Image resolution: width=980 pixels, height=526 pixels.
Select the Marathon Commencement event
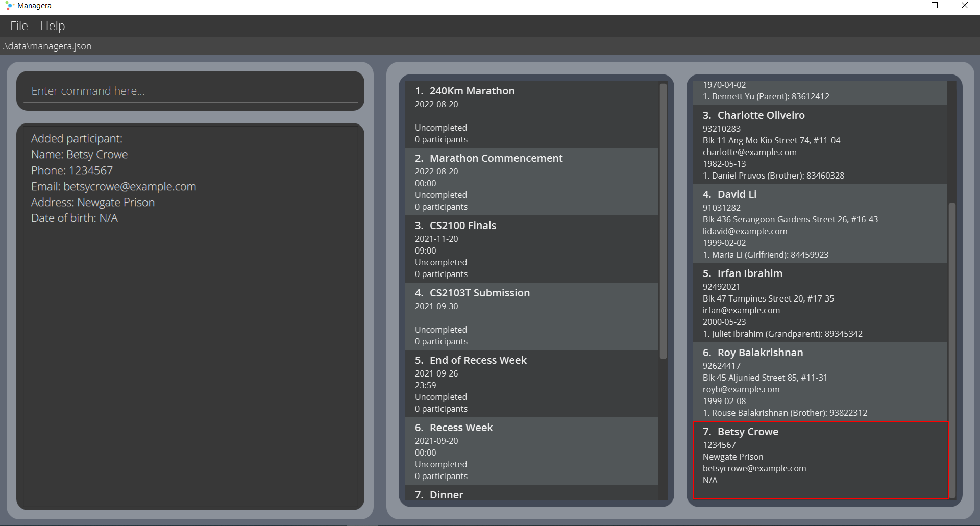[x=531, y=182]
